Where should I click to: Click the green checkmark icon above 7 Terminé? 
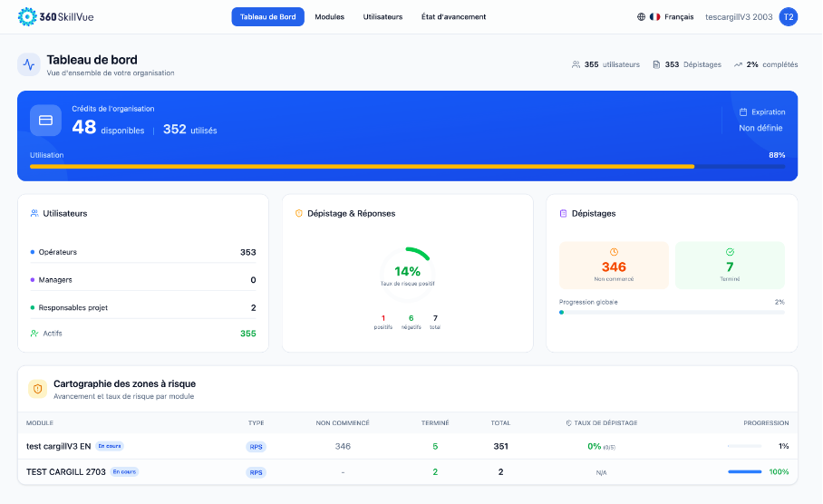pos(730,252)
